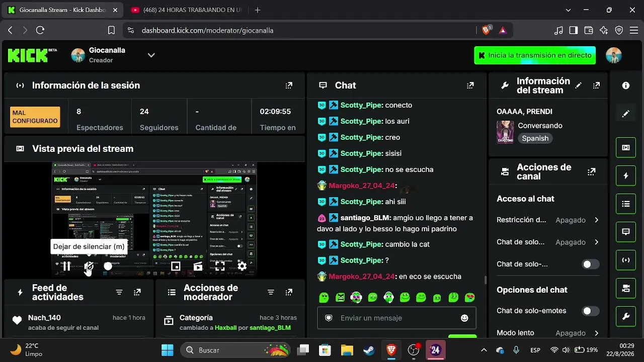Viewport: 644px width, 362px height.
Task: Unmute the stream preview audio
Action: click(89, 266)
